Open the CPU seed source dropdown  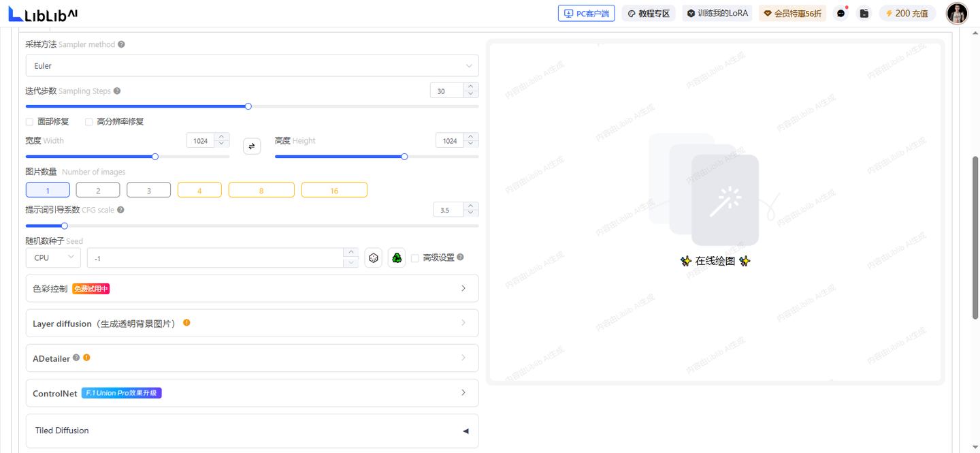pos(53,258)
